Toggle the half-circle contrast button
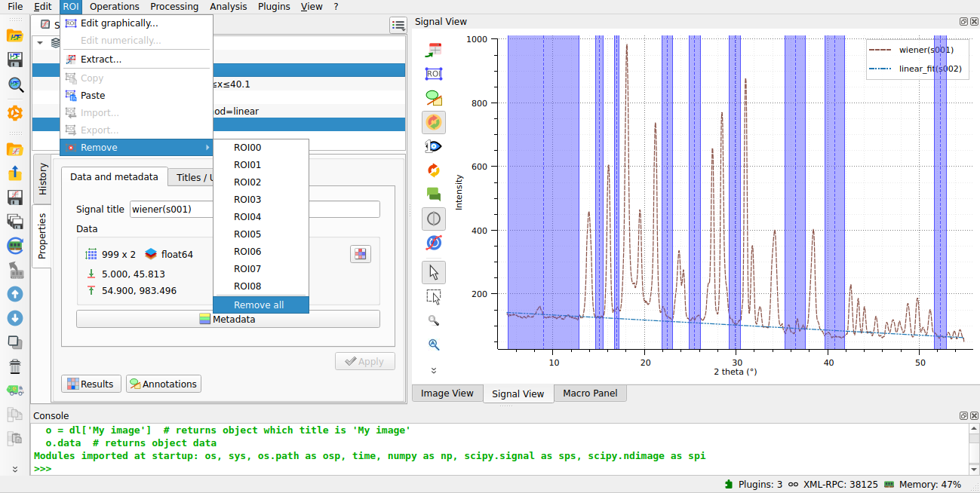 pos(433,219)
